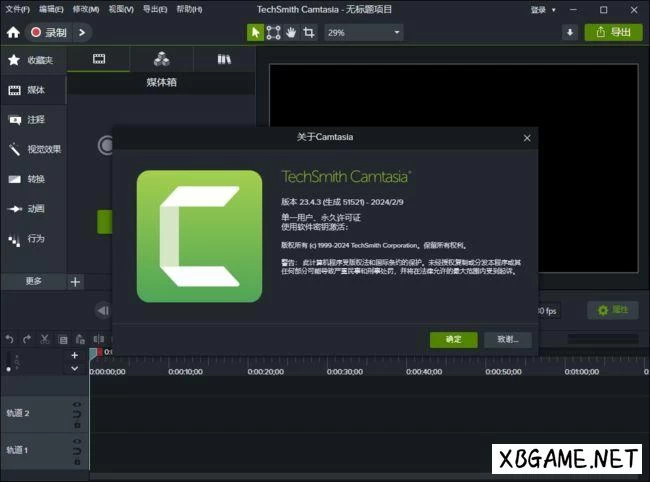Toggle the 轨道 2 track lock/visibility icons
The width and height of the screenshot is (650, 482).
pyautogui.click(x=77, y=413)
